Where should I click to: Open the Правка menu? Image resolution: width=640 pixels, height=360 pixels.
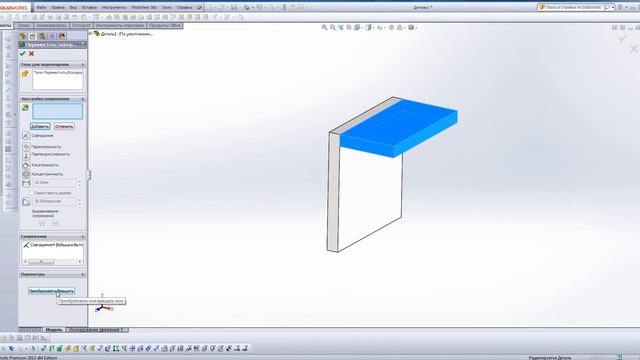tap(58, 7)
